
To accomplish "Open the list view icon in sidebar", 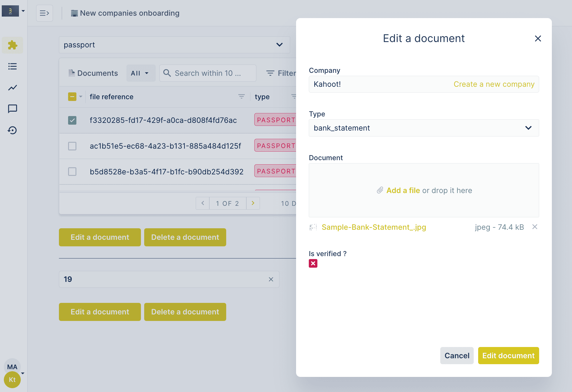I will (12, 66).
